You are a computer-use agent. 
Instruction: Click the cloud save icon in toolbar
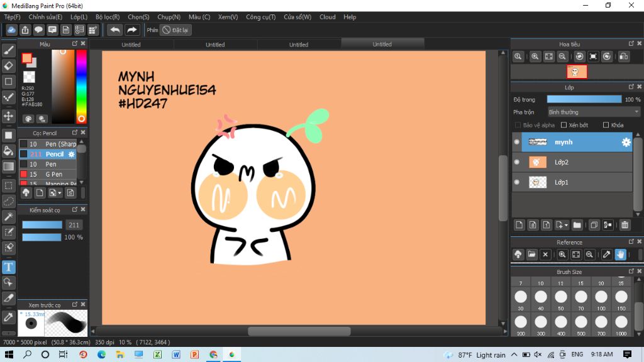(x=11, y=30)
